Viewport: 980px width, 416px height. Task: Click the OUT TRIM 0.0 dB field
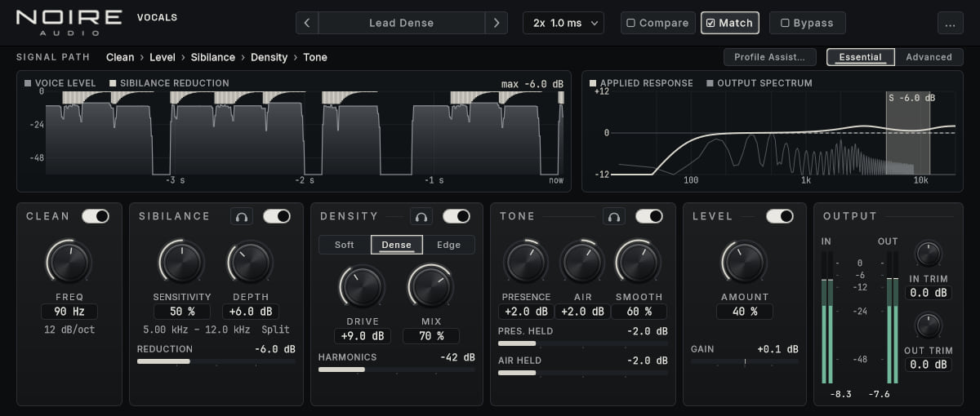click(929, 365)
